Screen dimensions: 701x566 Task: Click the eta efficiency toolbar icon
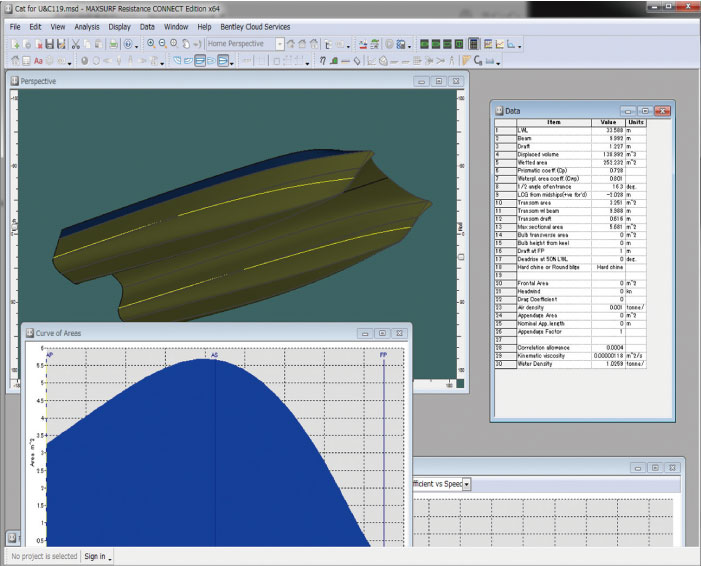pos(322,60)
